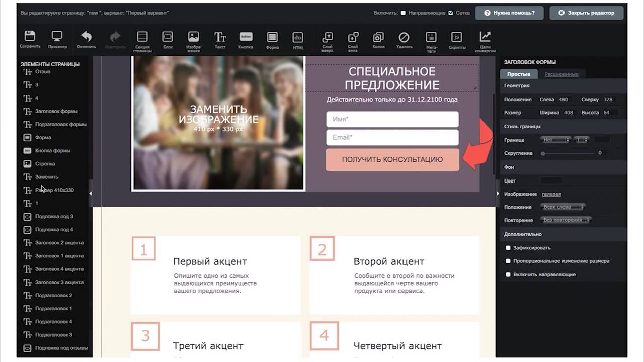
Task: Click the Email* input field in the form
Action: point(392,137)
